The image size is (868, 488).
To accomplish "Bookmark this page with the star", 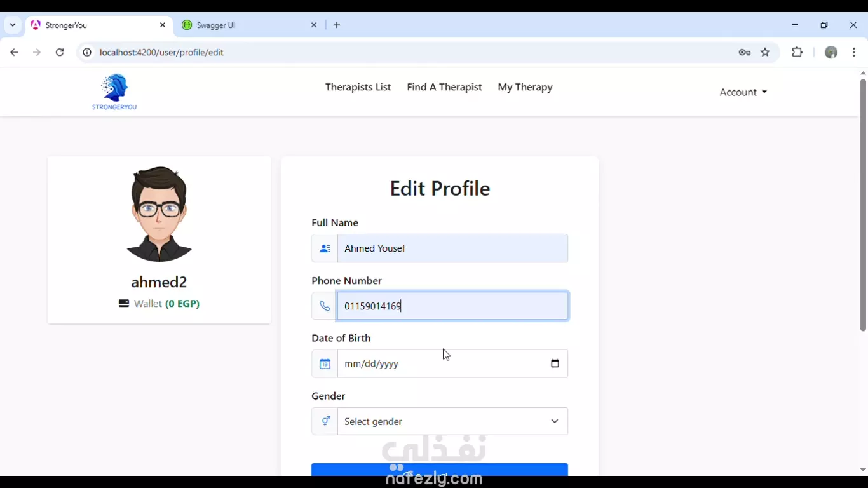I will [765, 53].
